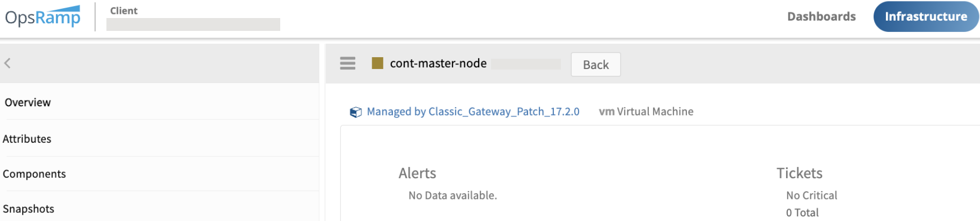Collapse the left sidebar with the chevron arrow
Image resolution: width=980 pixels, height=221 pixels.
(7, 63)
